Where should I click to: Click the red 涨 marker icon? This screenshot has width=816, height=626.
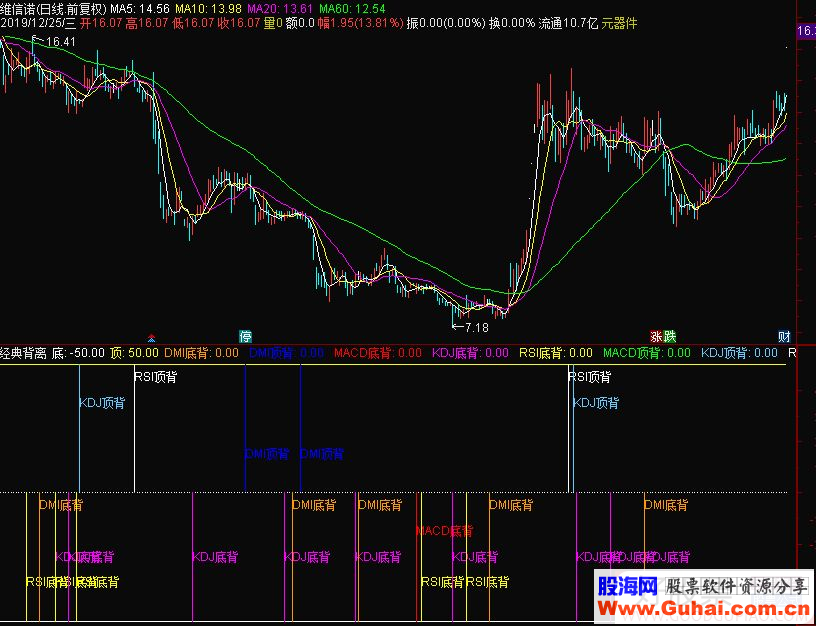pyautogui.click(x=656, y=337)
